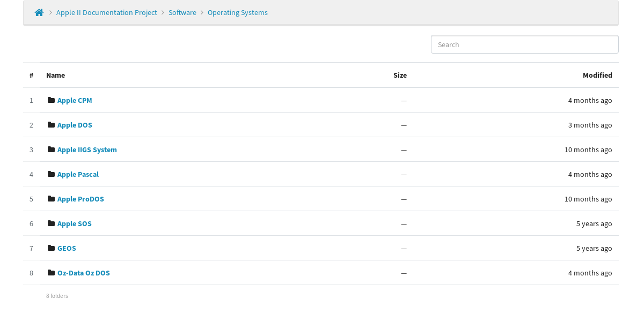
Task: Sort listing by Modified column header
Action: tap(597, 75)
